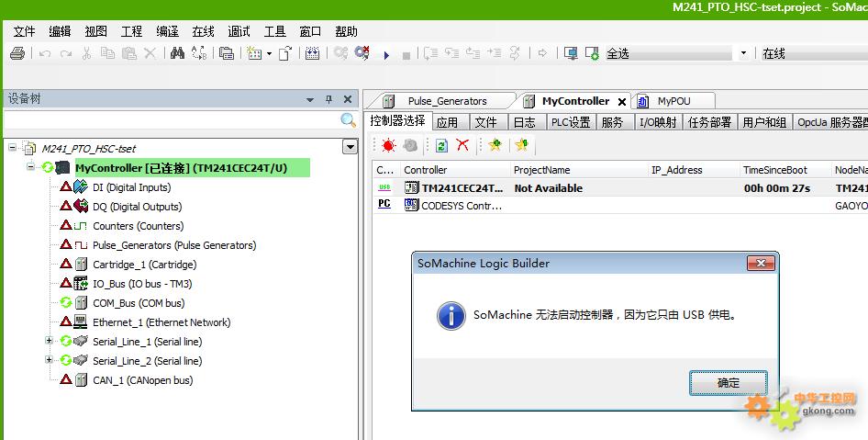Click the Cut scissors icon

click(x=86, y=54)
